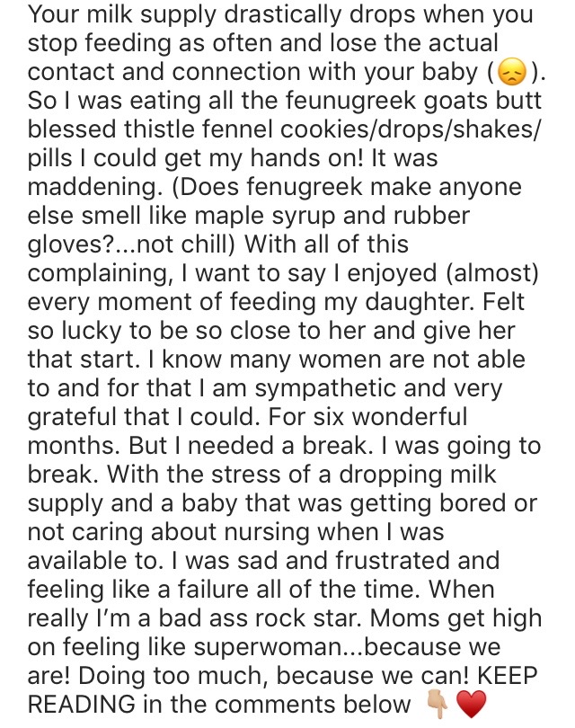The width and height of the screenshot is (575, 728).
Task: Click the sad face emoji
Action: (x=512, y=75)
